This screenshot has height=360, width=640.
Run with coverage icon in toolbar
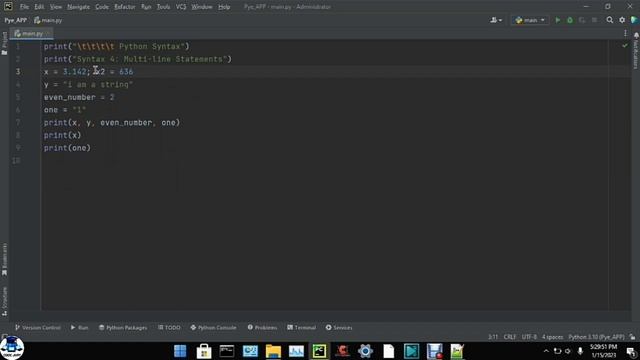coord(582,20)
